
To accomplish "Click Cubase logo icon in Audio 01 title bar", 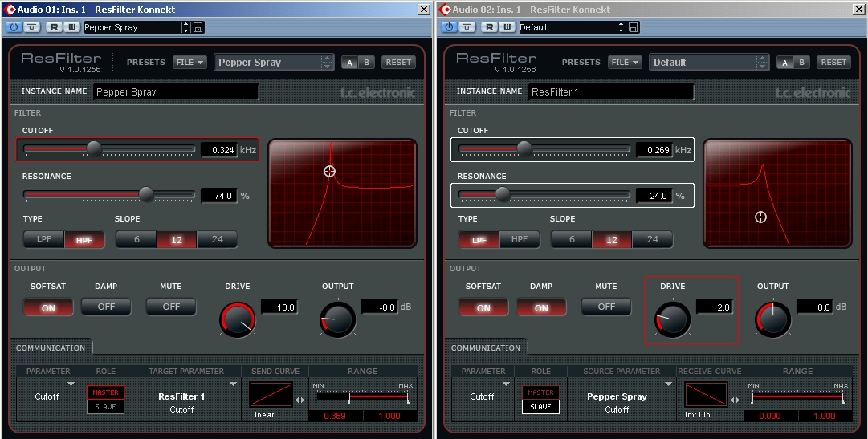I will point(10,10).
